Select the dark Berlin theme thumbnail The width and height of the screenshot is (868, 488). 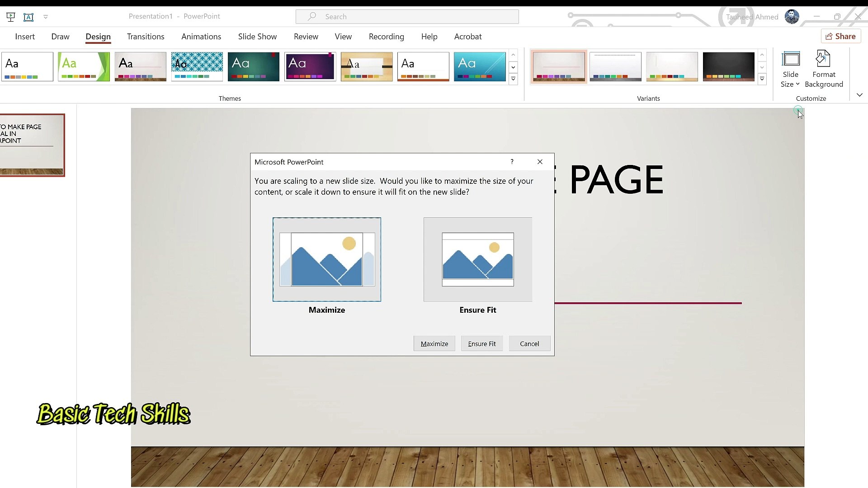(x=253, y=66)
